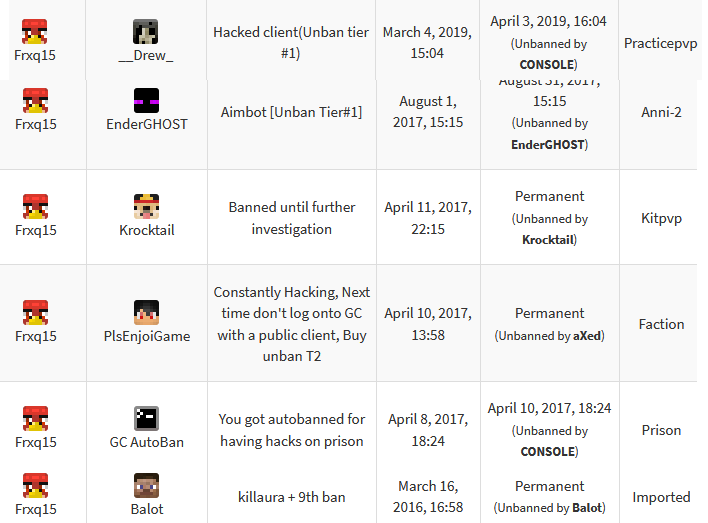Click Frxq15 avatar in the Practicepvp row
708x523 pixels.
point(34,32)
